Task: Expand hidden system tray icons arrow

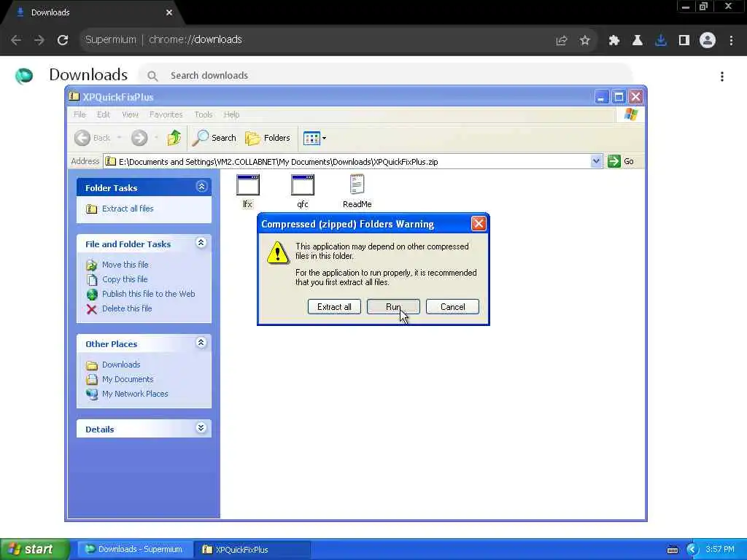Action: pyautogui.click(x=692, y=550)
